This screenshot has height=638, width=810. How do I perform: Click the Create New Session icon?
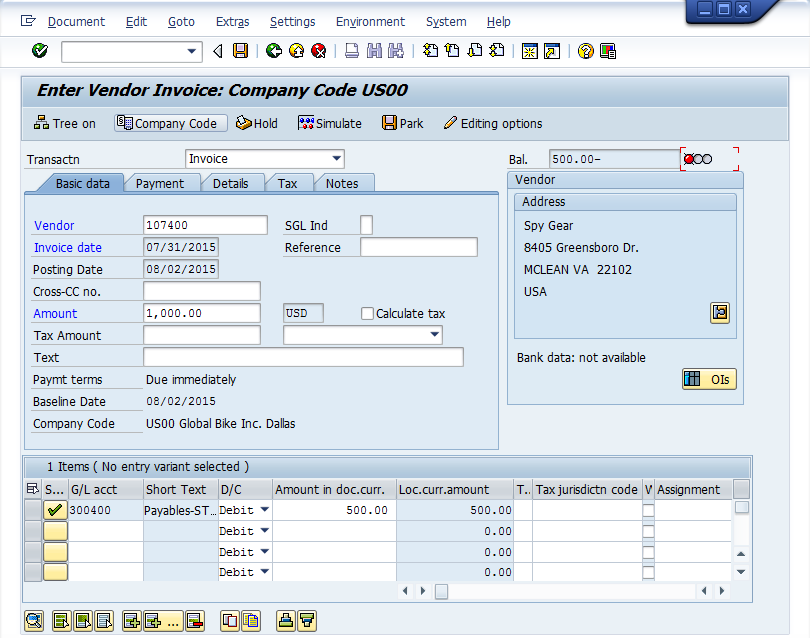(x=529, y=51)
